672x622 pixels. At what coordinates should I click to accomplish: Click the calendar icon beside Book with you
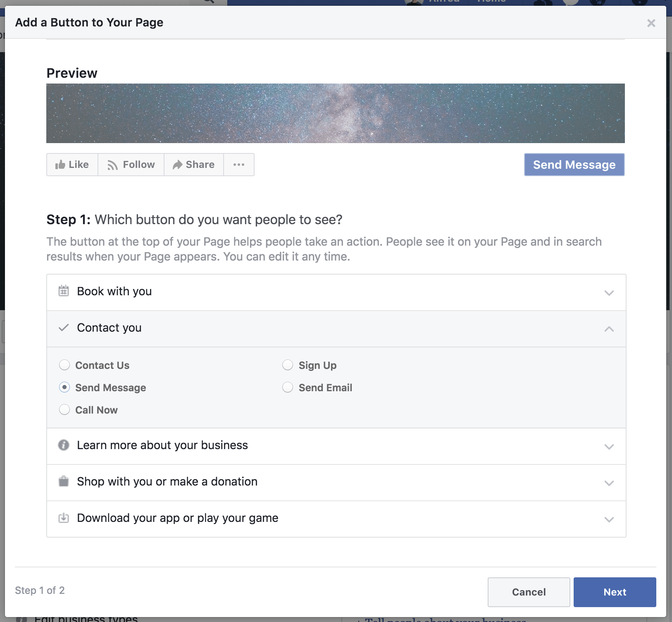pos(63,292)
